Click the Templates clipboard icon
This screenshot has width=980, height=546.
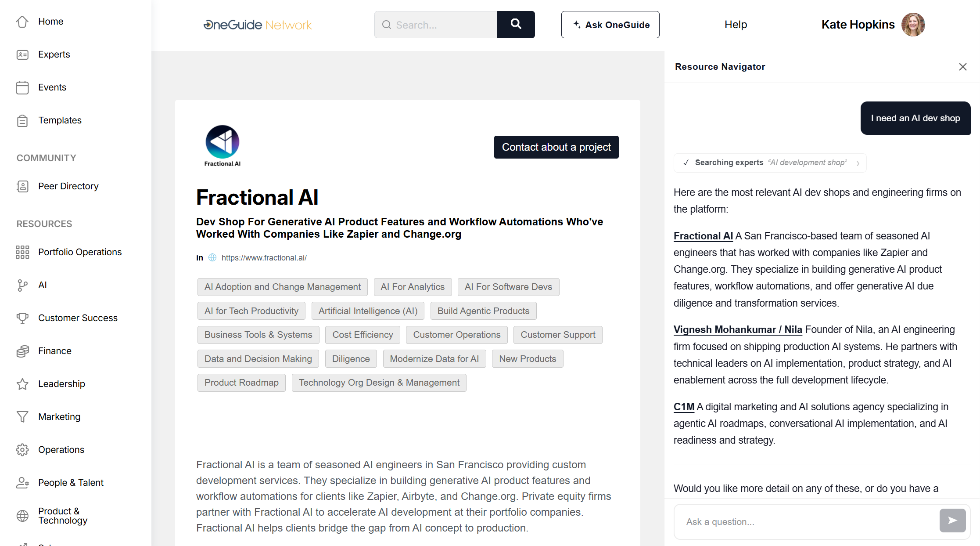pos(22,120)
